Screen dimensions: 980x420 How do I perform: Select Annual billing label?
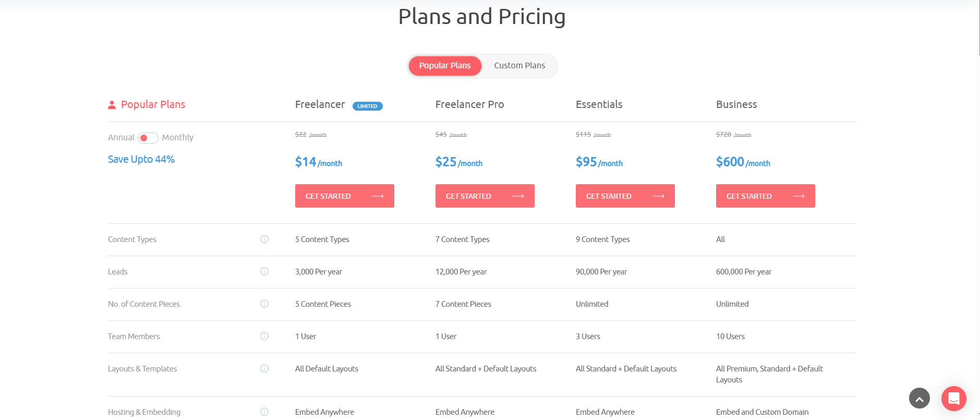121,137
